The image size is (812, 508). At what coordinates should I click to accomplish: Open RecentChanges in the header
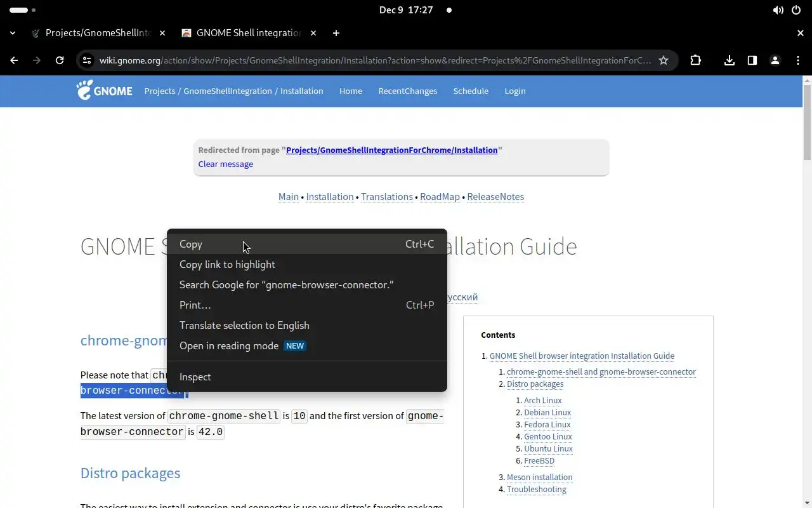pos(408,91)
